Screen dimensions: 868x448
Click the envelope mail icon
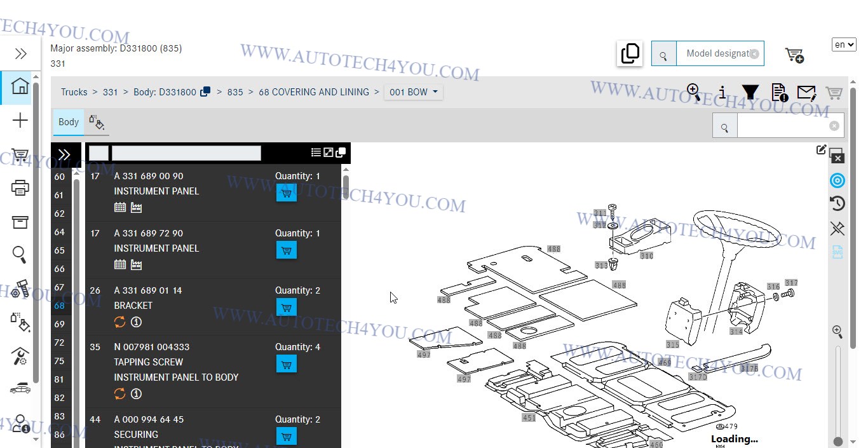click(x=806, y=93)
